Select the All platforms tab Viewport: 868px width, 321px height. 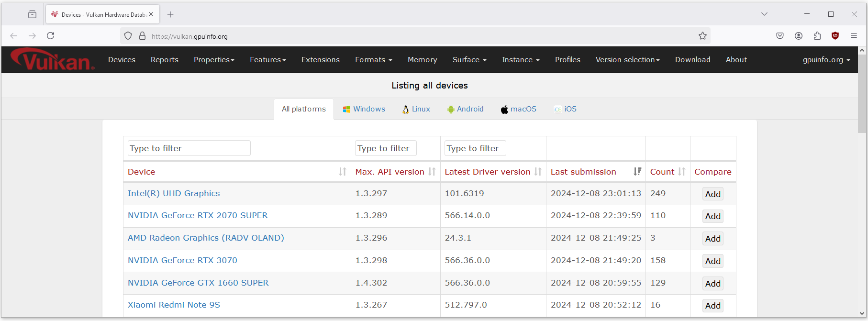tap(304, 109)
